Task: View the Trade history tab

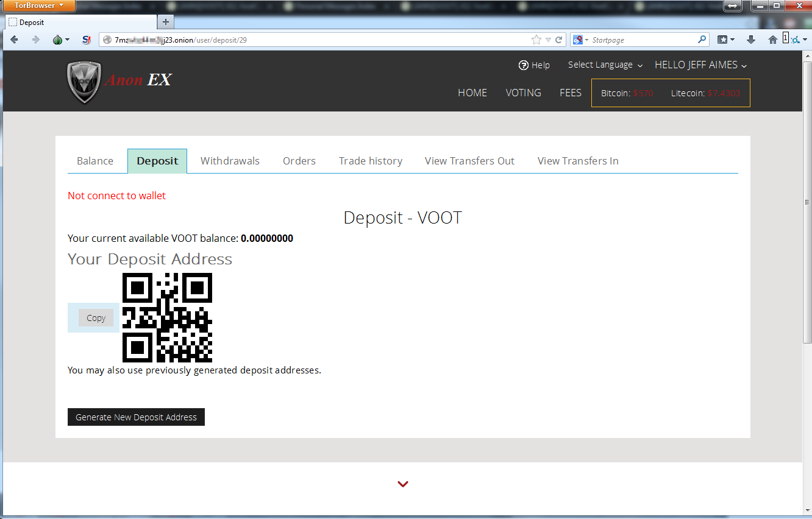Action: (371, 161)
